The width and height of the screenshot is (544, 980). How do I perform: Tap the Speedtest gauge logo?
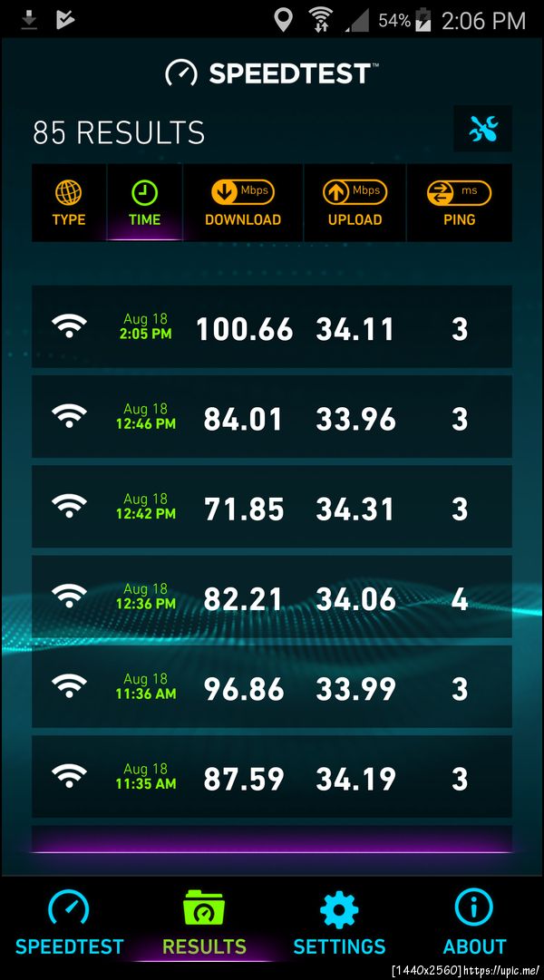[x=181, y=73]
